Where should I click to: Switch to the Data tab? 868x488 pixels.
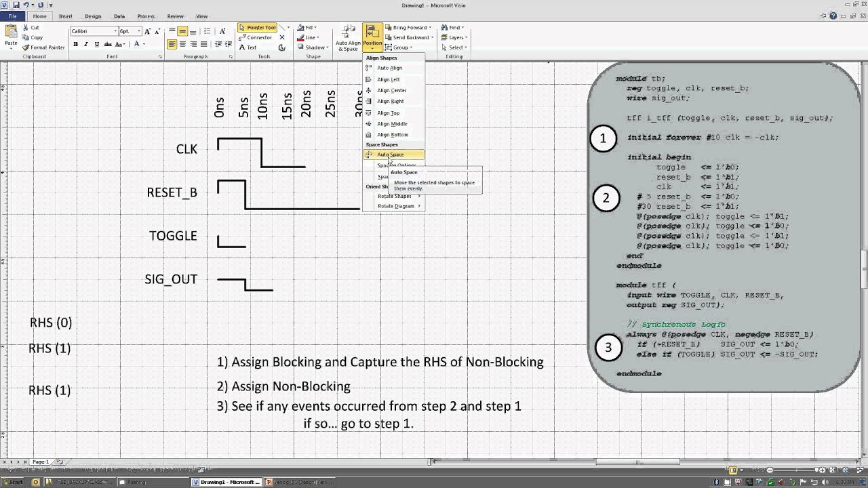click(x=119, y=16)
